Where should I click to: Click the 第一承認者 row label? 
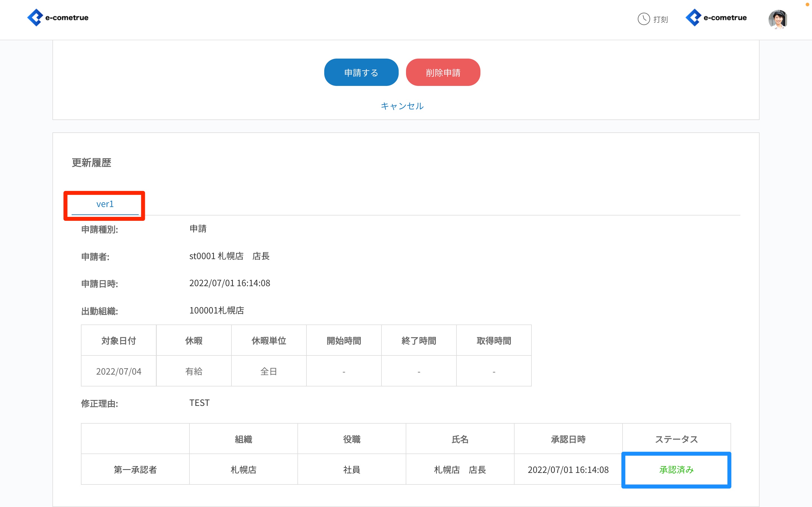(x=135, y=470)
